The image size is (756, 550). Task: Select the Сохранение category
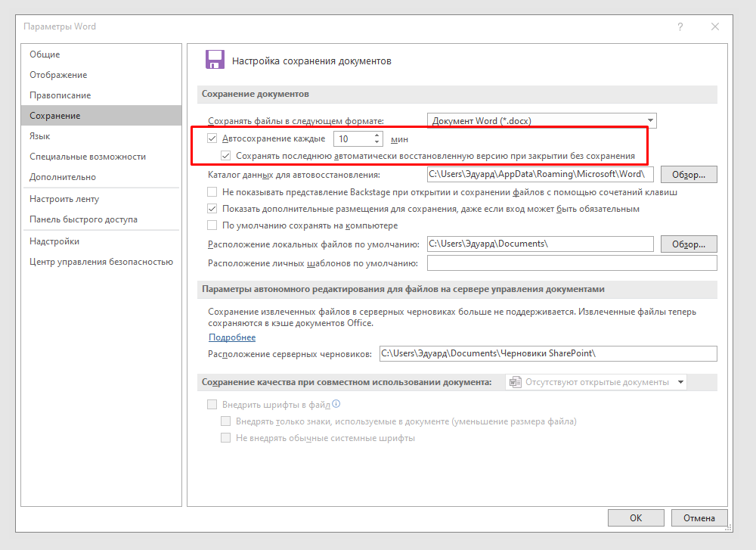101,116
